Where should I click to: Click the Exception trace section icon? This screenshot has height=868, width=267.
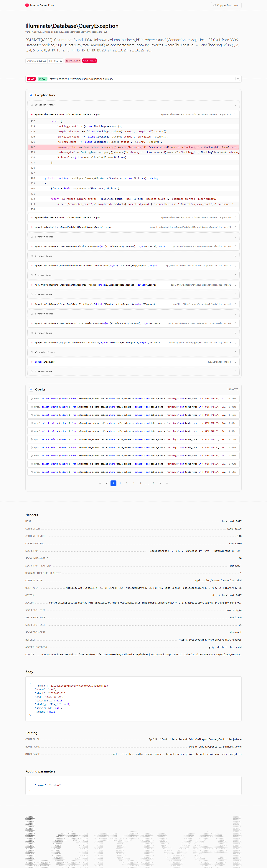(31, 95)
